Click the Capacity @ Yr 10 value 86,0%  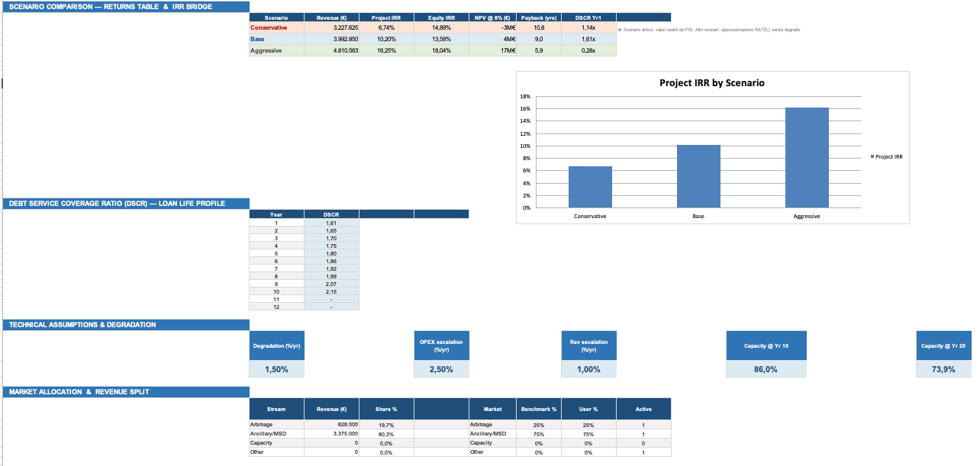pos(766,369)
